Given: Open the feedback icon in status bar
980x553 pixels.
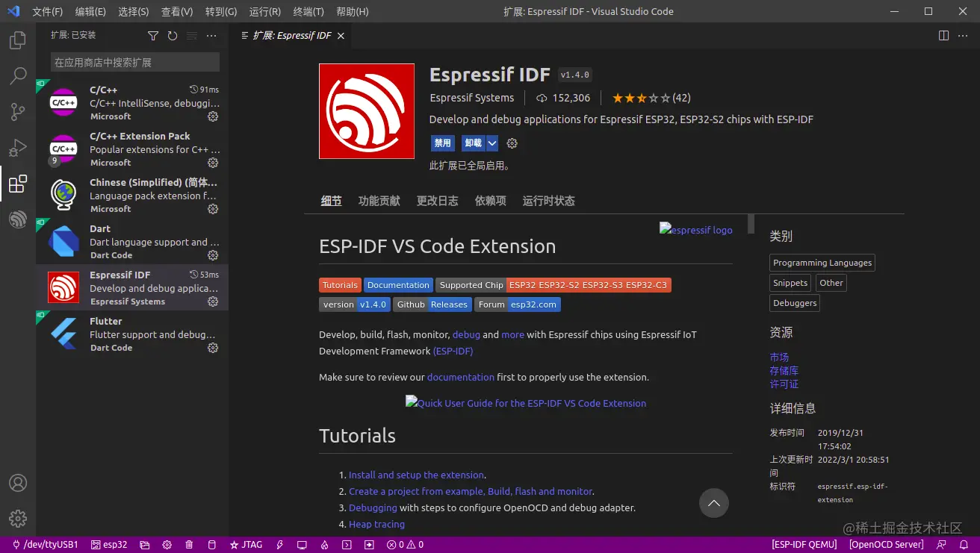Looking at the screenshot, I should click(x=941, y=545).
